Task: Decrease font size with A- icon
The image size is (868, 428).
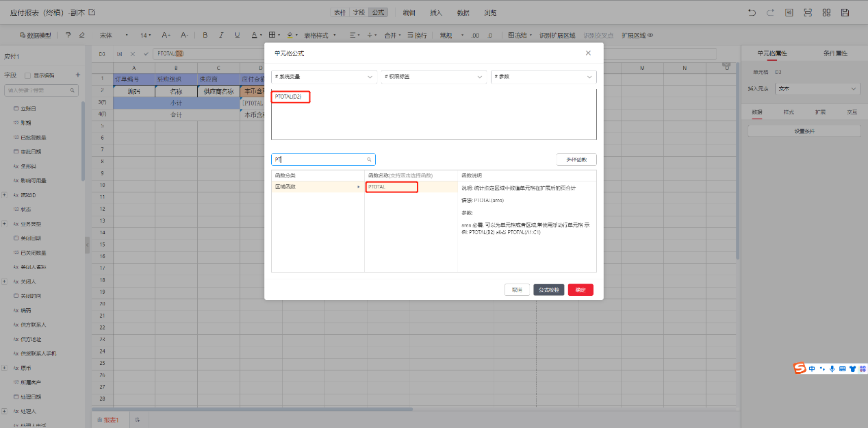Action: coord(184,35)
